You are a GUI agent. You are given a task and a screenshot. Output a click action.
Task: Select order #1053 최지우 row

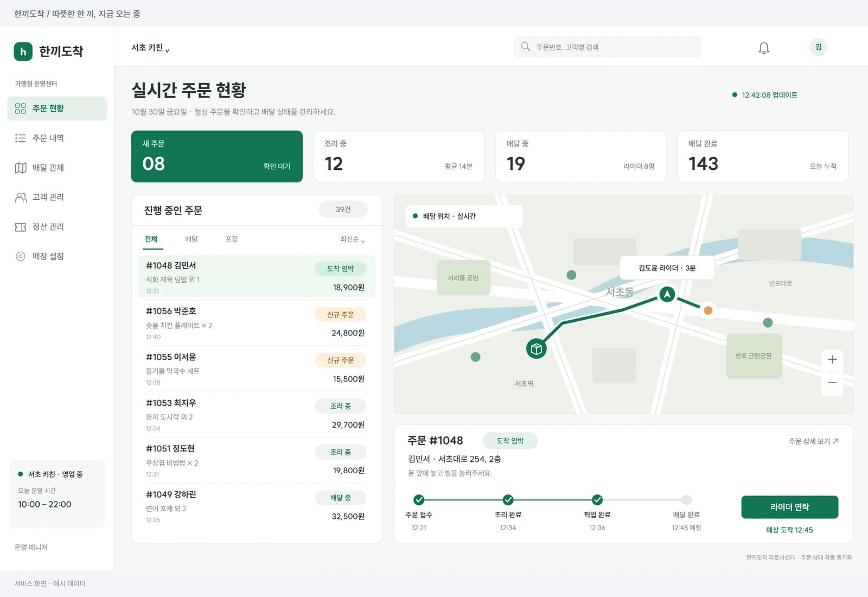257,415
